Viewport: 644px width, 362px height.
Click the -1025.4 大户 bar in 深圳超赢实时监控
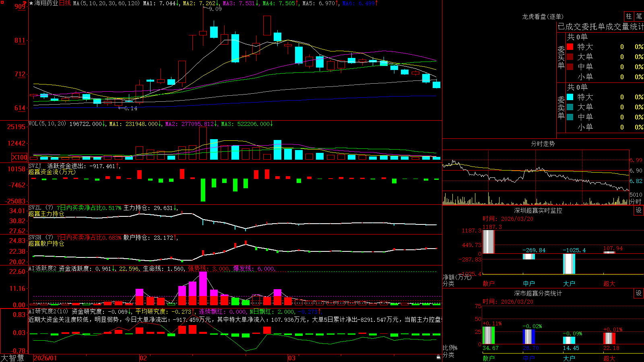pos(569,264)
